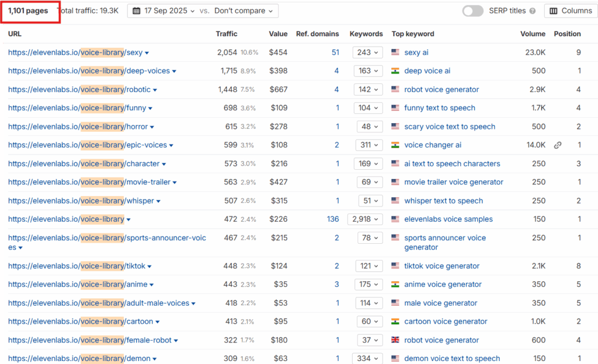Click the US flag beside male voice generator
Viewport: 598px width, 364px height.
[x=395, y=303]
